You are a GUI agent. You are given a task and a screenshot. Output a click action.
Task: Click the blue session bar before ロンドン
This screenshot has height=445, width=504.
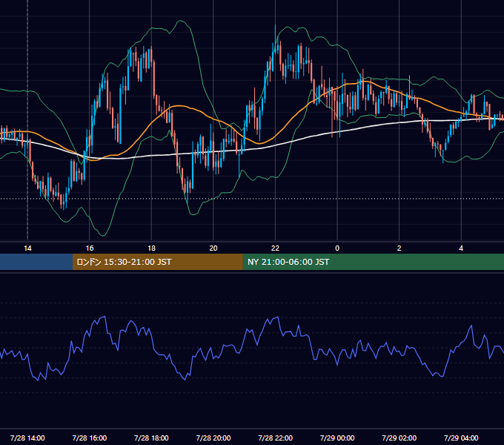[36, 262]
